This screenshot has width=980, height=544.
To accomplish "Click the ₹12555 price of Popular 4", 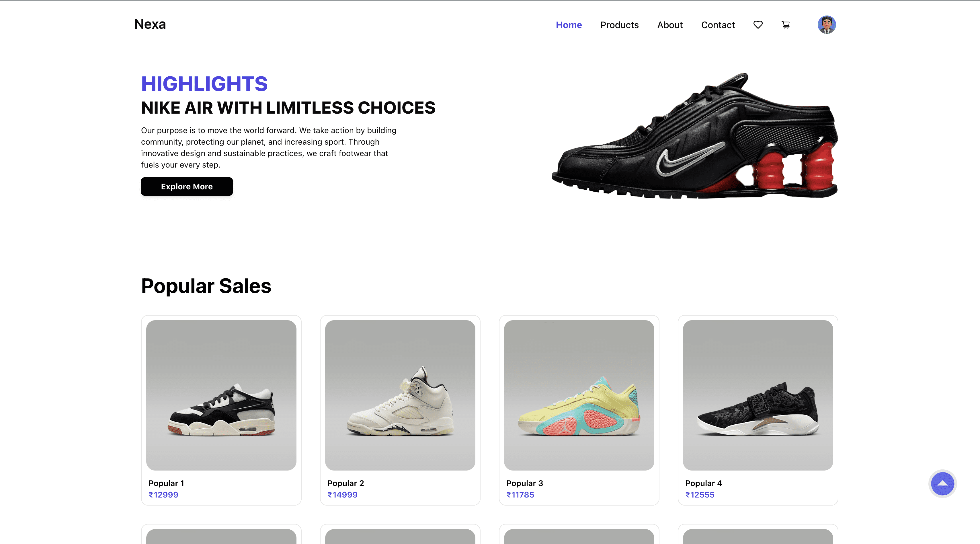I will pyautogui.click(x=700, y=495).
